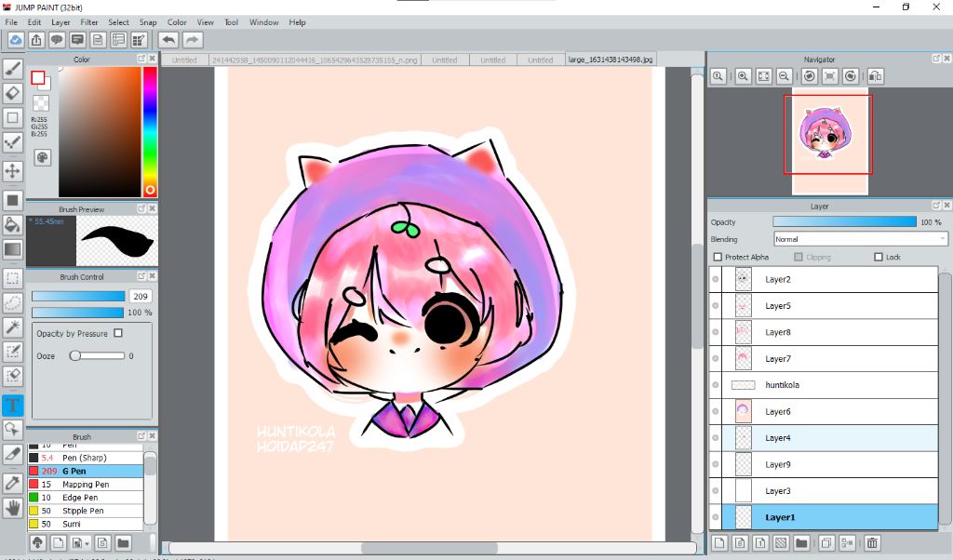Open the Blending mode dropdown
Image resolution: width=953 pixels, height=560 pixels.
[860, 239]
